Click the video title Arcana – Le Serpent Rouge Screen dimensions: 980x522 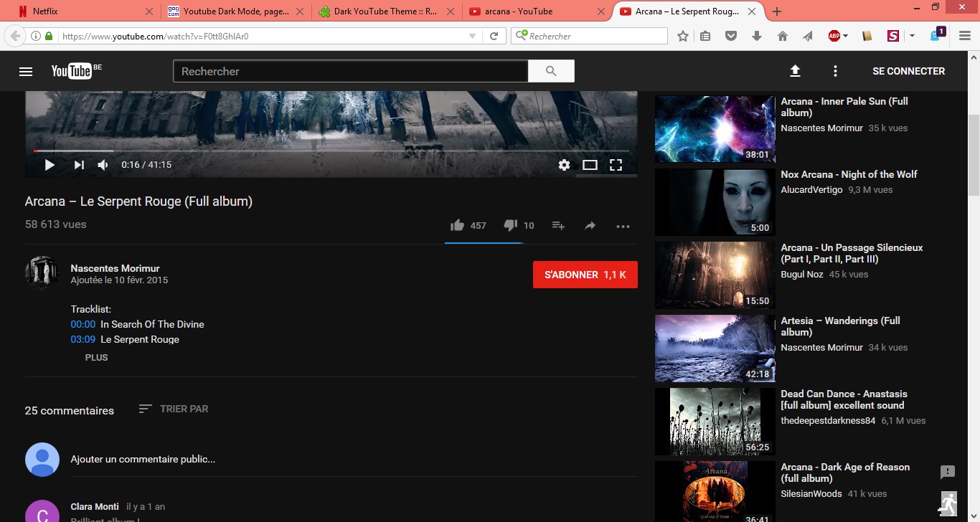[138, 201]
